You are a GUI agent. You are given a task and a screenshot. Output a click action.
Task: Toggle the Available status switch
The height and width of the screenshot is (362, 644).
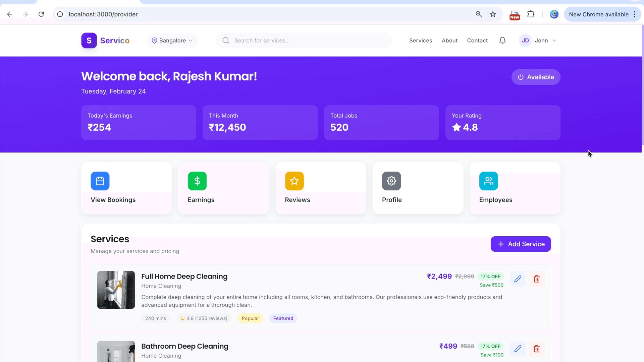coord(536,77)
